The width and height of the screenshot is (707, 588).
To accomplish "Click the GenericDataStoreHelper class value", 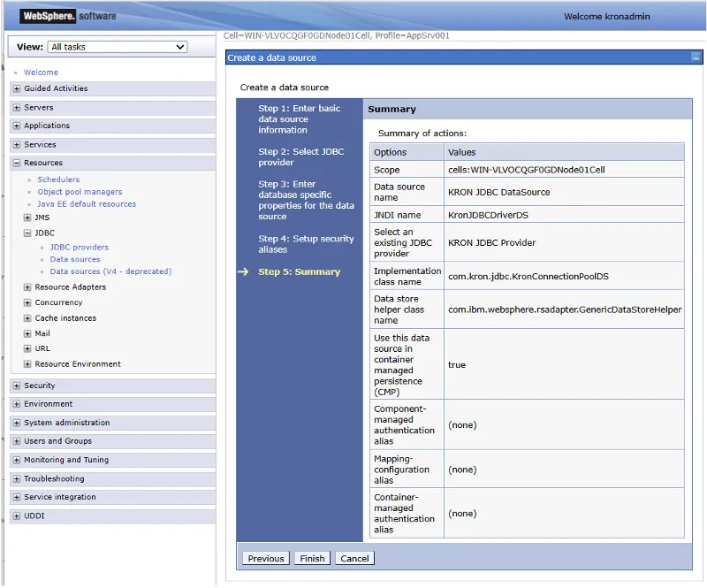I will (565, 309).
